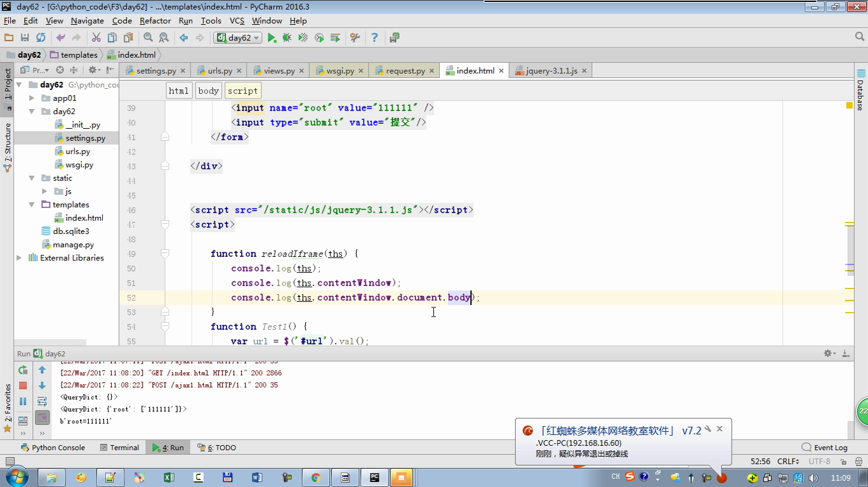Jump down the stack trace in Run panel
The image size is (868, 487).
pos(42,386)
